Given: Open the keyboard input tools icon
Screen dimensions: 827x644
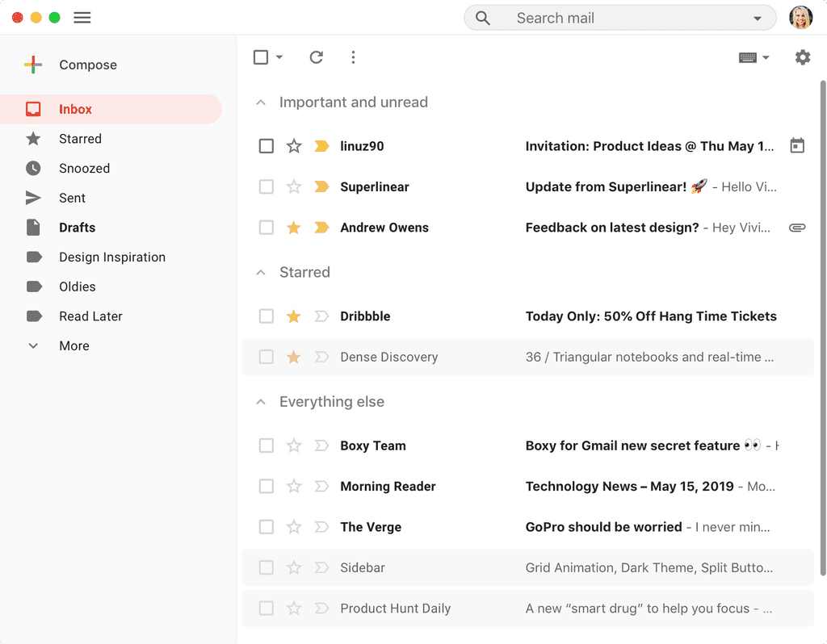Looking at the screenshot, I should (x=749, y=57).
